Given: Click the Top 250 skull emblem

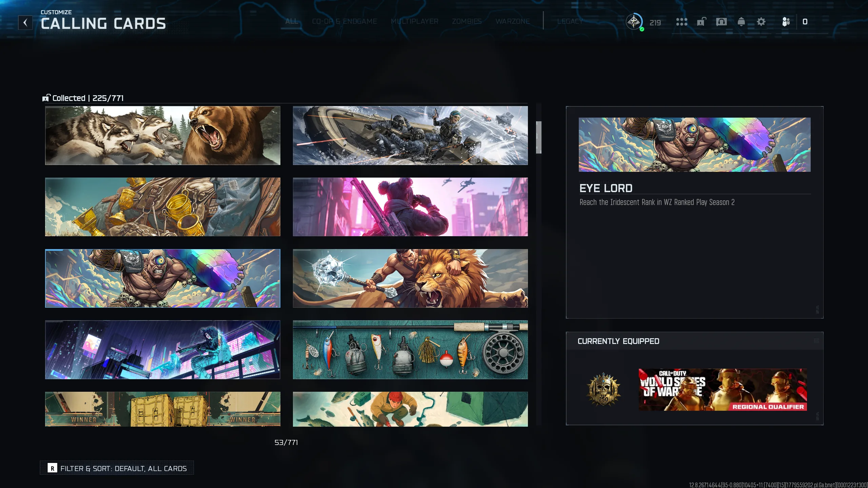Looking at the screenshot, I should pyautogui.click(x=604, y=390).
